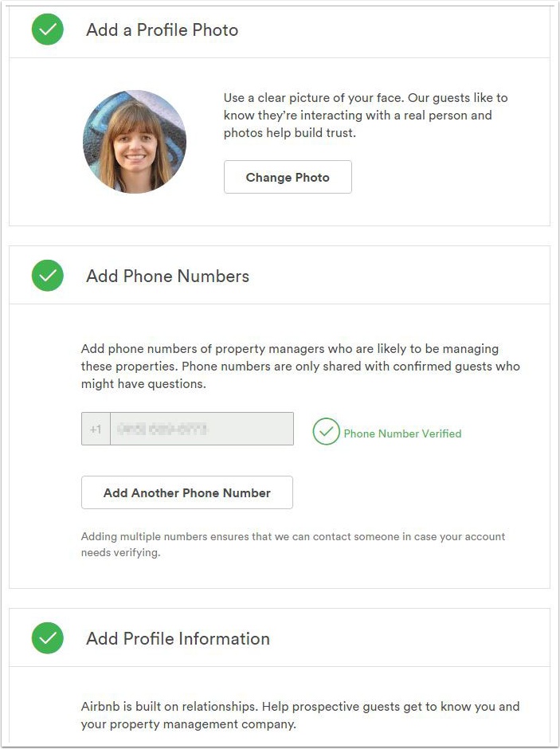560x749 pixels.
Task: Click the 'Airbnb is built on relationships' text
Action: point(300,715)
